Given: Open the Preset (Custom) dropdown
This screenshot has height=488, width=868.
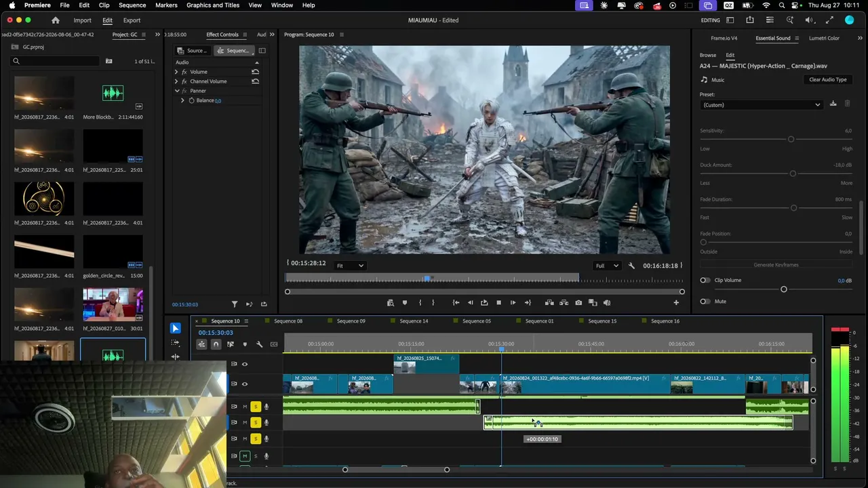Looking at the screenshot, I should click(762, 105).
